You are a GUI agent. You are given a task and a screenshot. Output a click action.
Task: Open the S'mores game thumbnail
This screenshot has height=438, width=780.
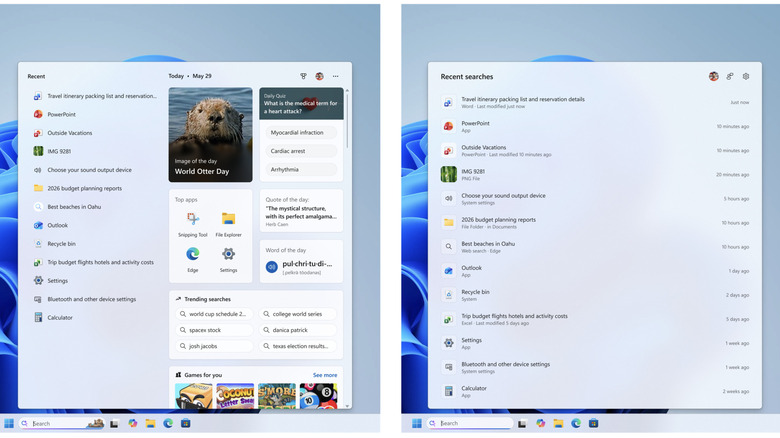[x=277, y=396]
